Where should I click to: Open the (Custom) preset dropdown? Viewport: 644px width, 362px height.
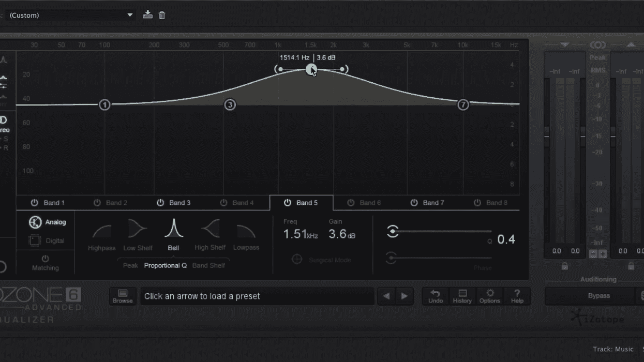tap(71, 15)
